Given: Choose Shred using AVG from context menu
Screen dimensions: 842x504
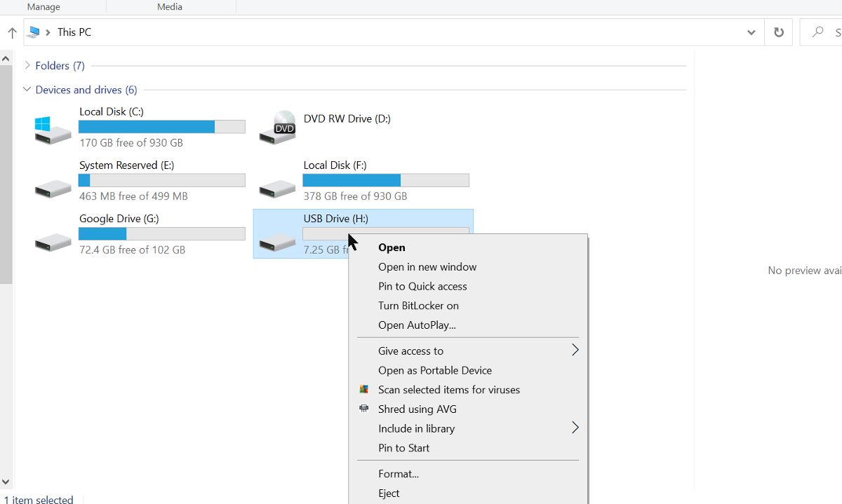Looking at the screenshot, I should 417,409.
